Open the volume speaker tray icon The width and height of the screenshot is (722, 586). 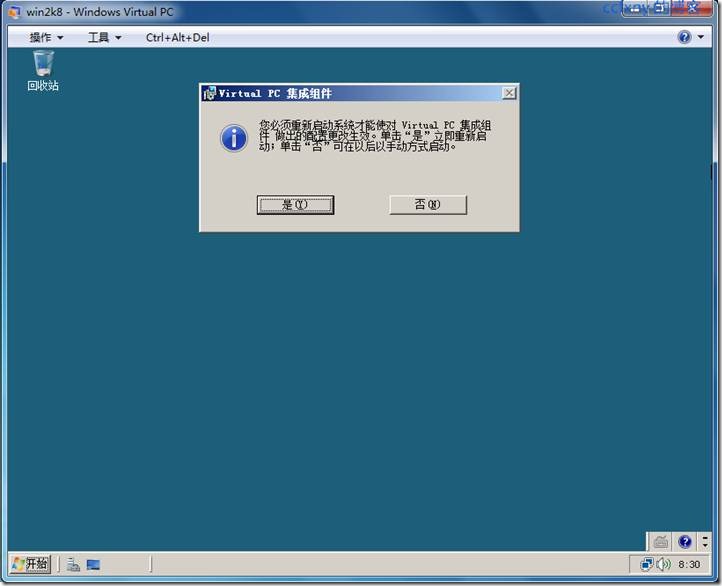click(663, 564)
